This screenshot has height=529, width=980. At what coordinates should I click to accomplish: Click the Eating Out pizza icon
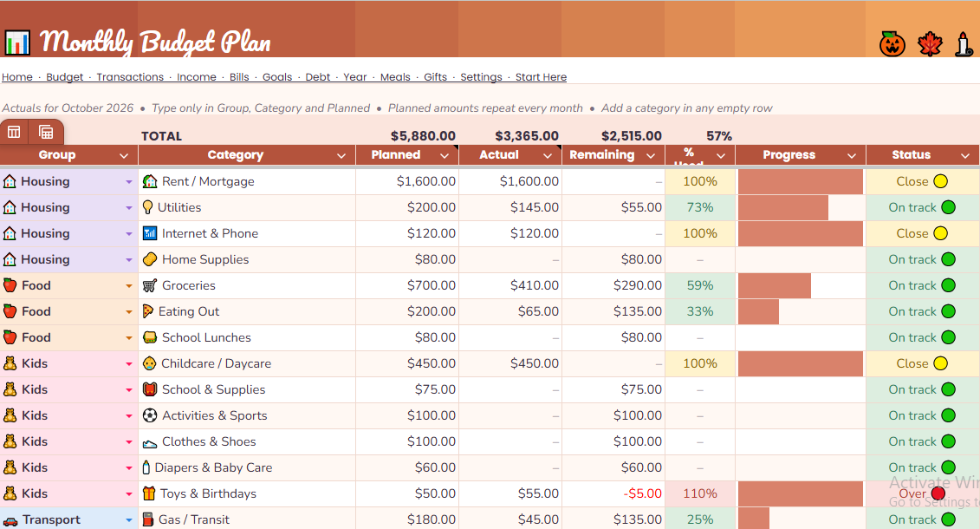pos(148,310)
